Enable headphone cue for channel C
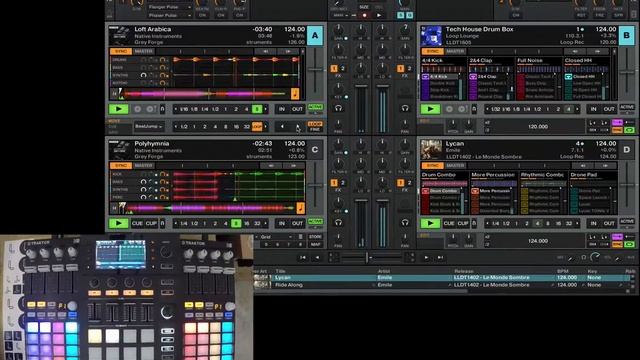 338,222
